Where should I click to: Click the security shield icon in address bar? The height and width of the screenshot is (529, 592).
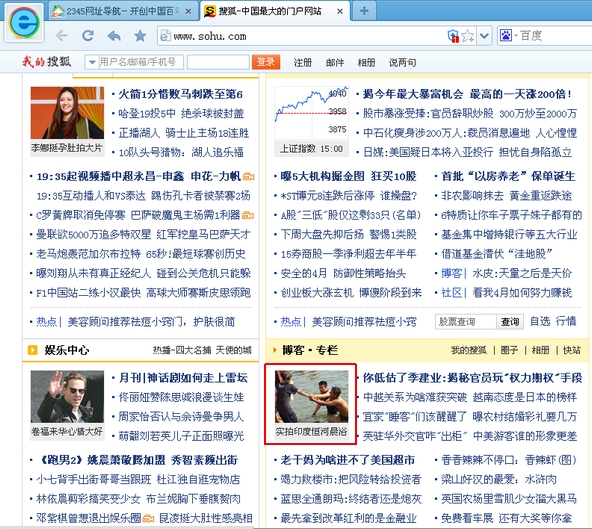click(453, 36)
